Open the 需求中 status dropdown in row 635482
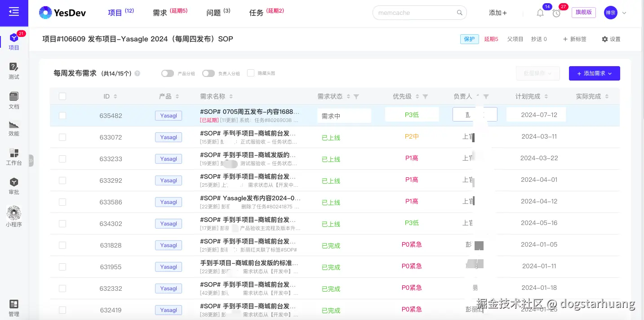 click(x=344, y=116)
